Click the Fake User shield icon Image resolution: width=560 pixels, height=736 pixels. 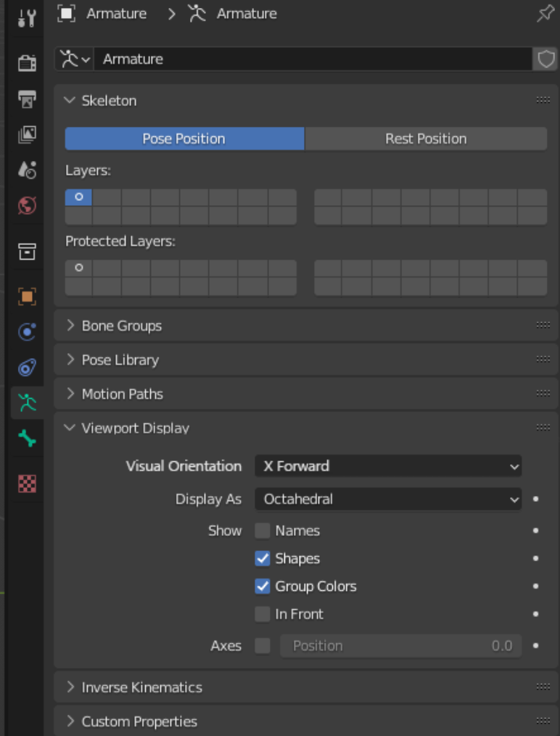pyautogui.click(x=546, y=59)
